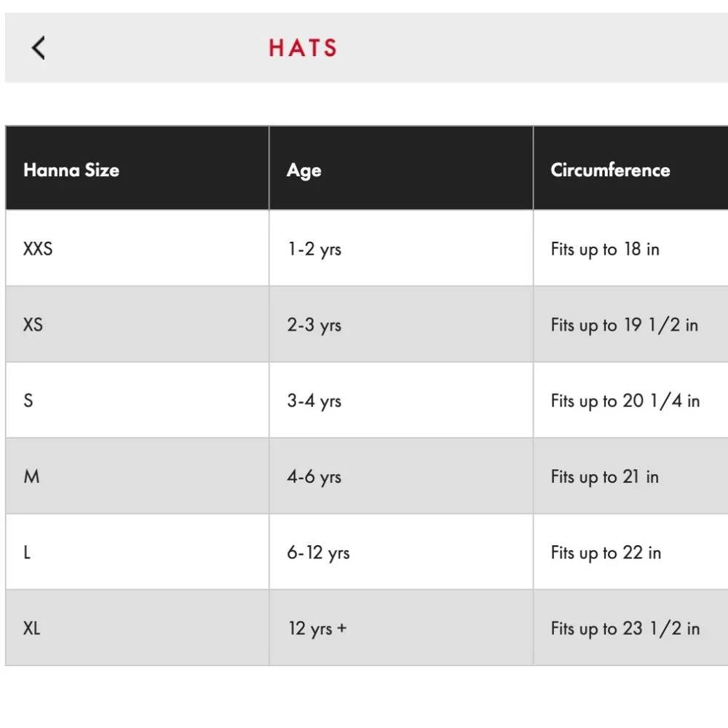
Task: Click the S size cell
Action: pos(28,400)
